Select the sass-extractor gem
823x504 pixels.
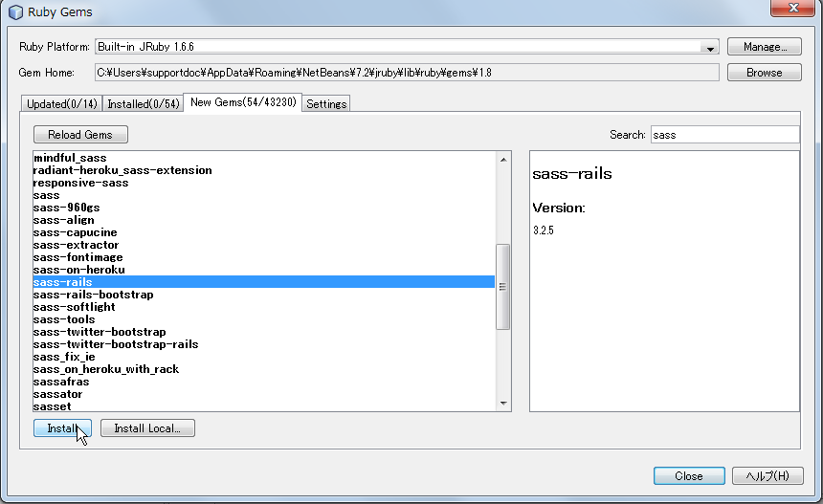(263, 245)
